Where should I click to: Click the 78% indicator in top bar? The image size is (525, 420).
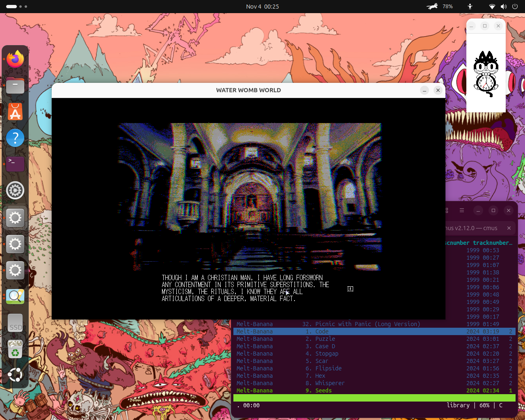[447, 7]
